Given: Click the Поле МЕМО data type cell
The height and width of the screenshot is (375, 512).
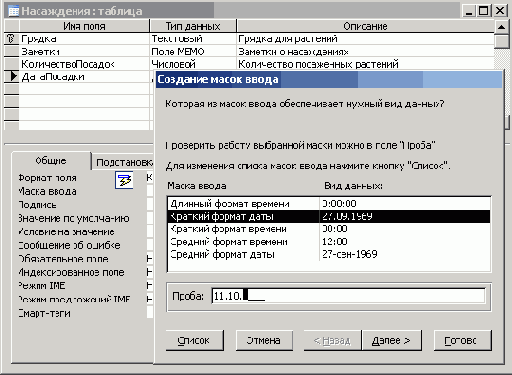Looking at the screenshot, I should point(193,51).
